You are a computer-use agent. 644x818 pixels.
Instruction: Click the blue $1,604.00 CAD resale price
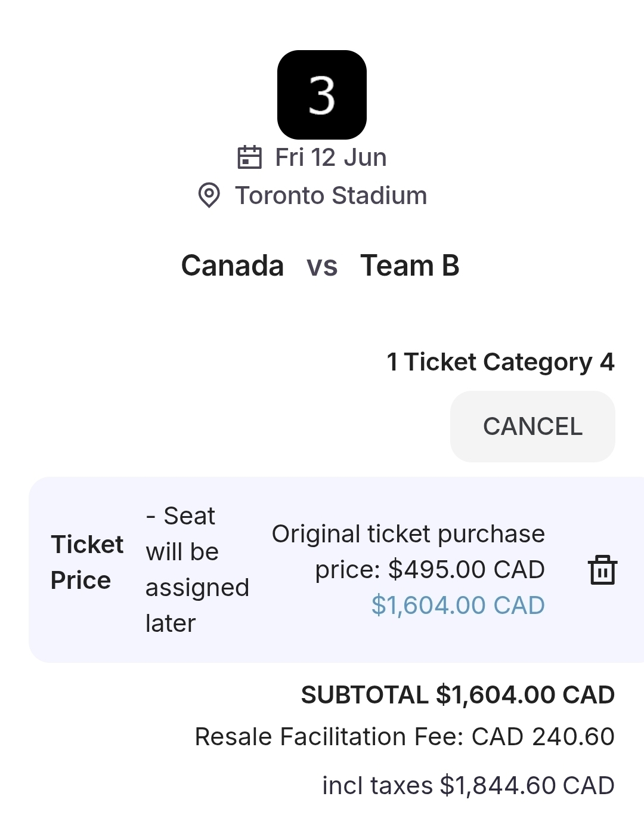pyautogui.click(x=457, y=605)
